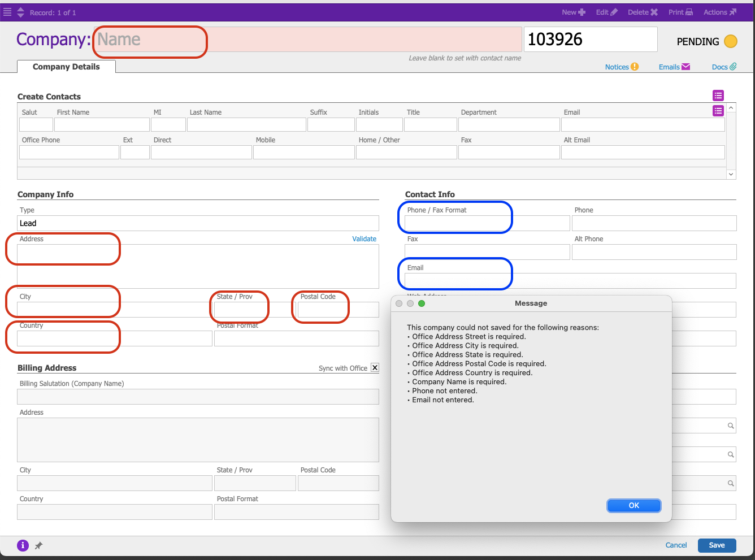This screenshot has width=755, height=560.
Task: Open the Notices link
Action: [622, 67]
